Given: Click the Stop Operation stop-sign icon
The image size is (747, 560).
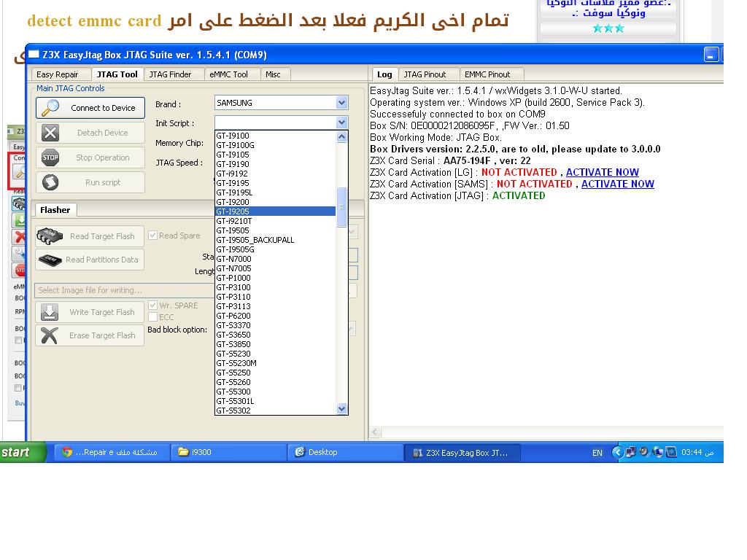Looking at the screenshot, I should pyautogui.click(x=50, y=157).
